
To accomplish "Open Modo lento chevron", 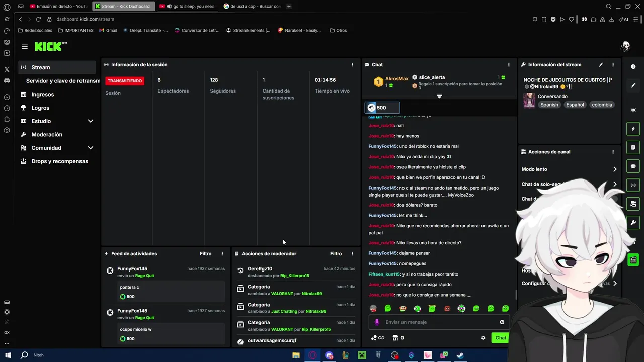I will click(x=615, y=169).
